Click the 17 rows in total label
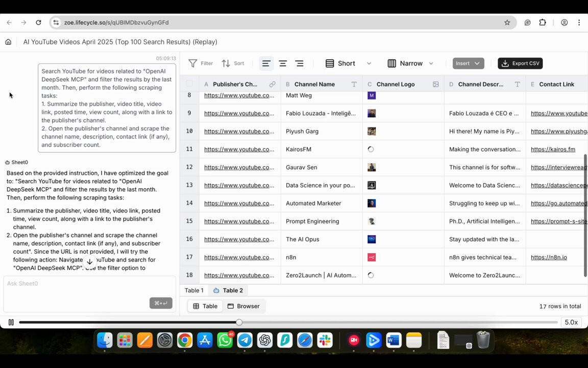This screenshot has height=368, width=588. coord(560,307)
